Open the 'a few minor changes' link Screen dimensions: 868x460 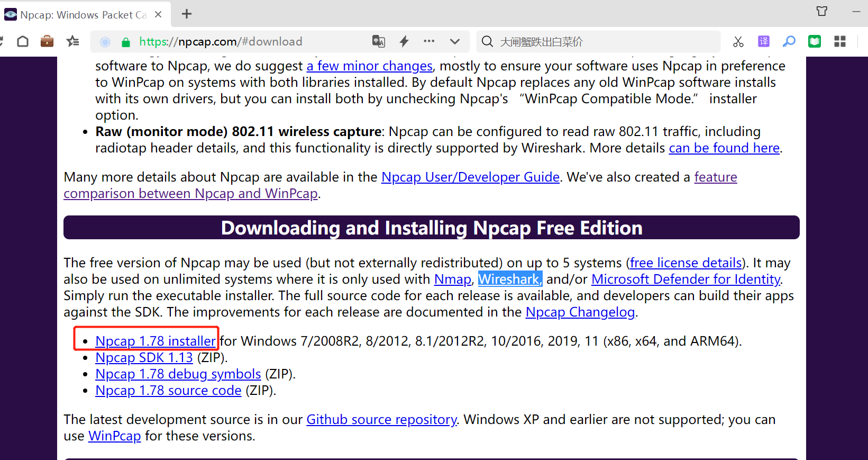click(370, 66)
